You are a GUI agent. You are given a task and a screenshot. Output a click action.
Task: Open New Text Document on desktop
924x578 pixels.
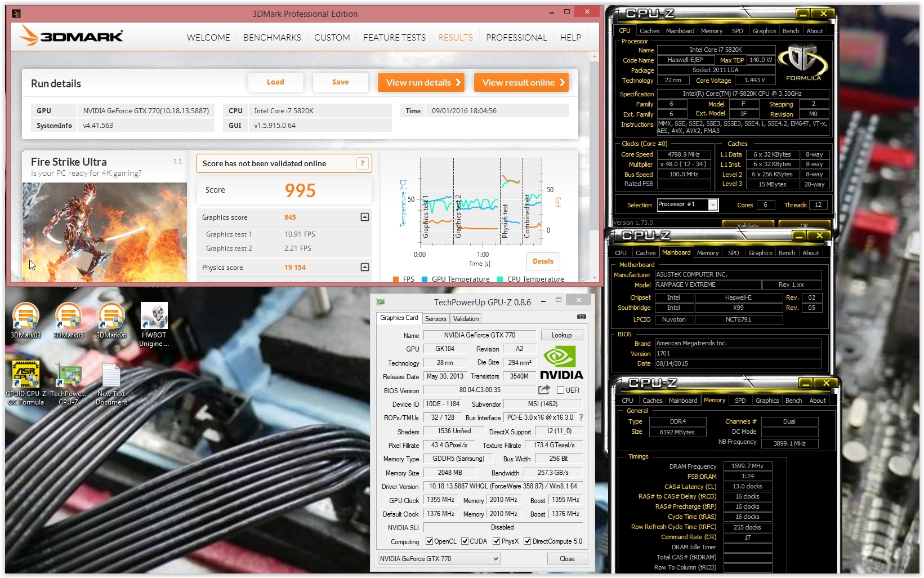pos(111,383)
